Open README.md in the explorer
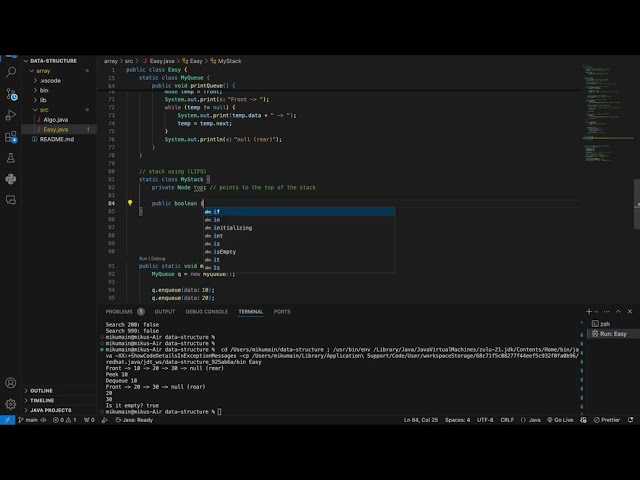640x480 pixels. [x=59, y=139]
